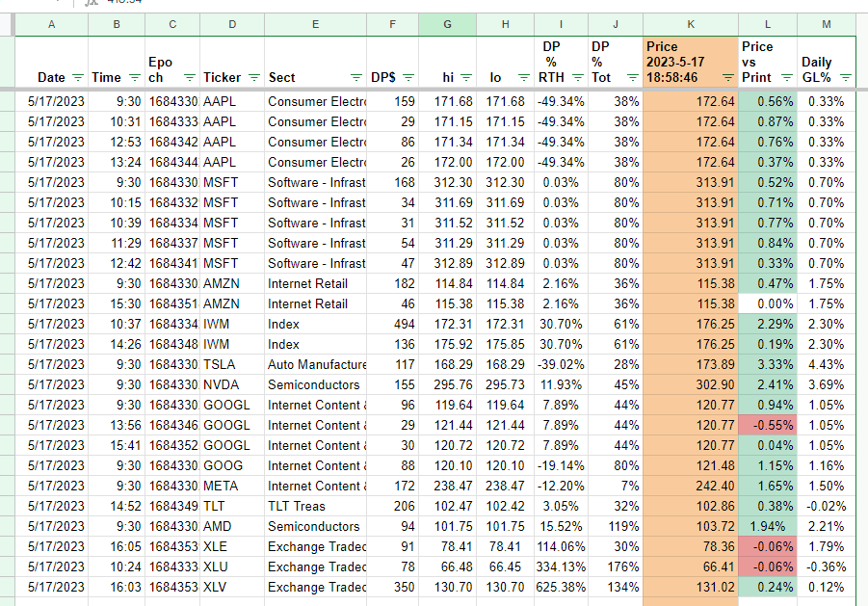Select time cell 16:05 for XLE

point(117,546)
